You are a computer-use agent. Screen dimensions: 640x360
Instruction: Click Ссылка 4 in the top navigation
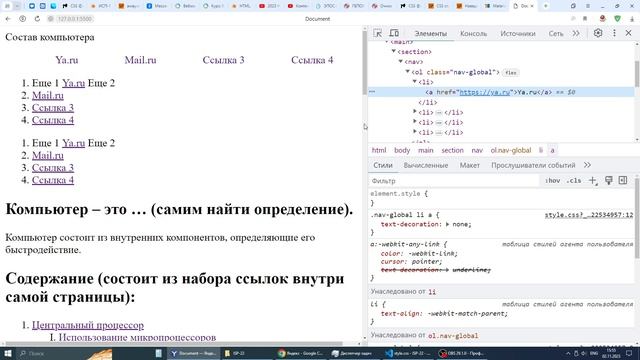[312, 60]
